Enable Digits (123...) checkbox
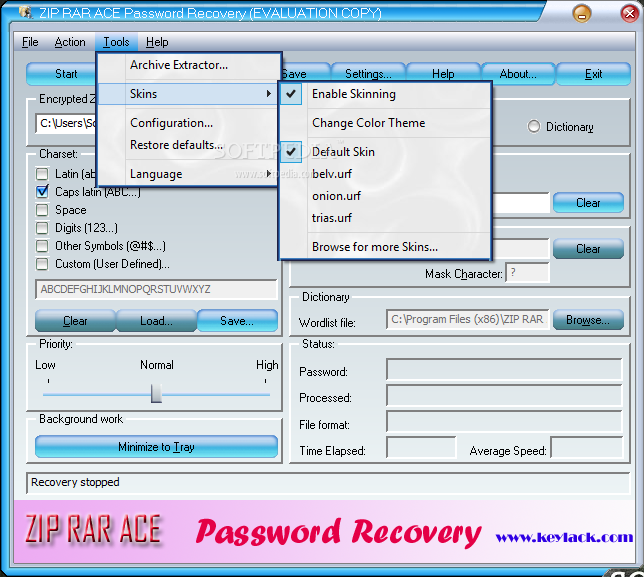 click(x=42, y=228)
